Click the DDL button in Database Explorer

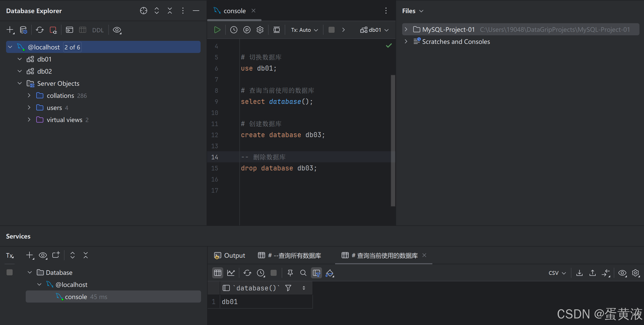click(x=98, y=30)
